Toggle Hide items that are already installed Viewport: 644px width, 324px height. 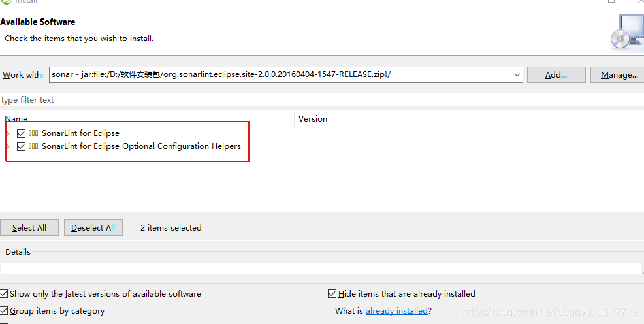tap(332, 294)
